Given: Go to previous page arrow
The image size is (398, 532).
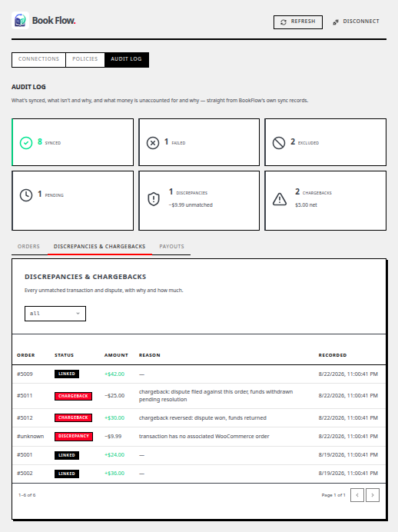Looking at the screenshot, I should coord(357,495).
